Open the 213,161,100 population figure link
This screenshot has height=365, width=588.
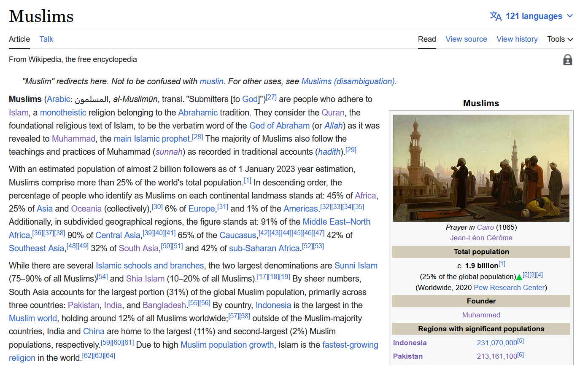(497, 356)
